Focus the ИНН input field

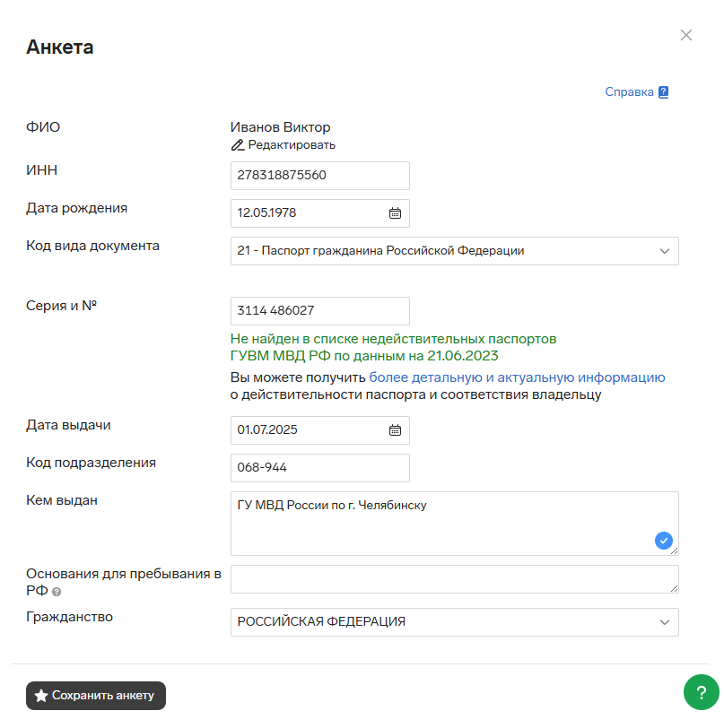(320, 176)
